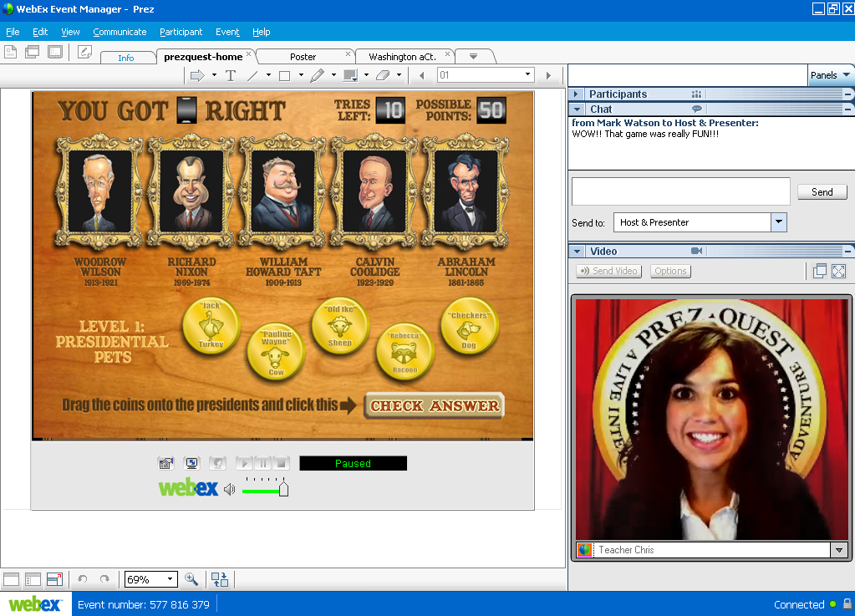The width and height of the screenshot is (855, 616).
Task: Click the playback settings icon
Action: (165, 463)
